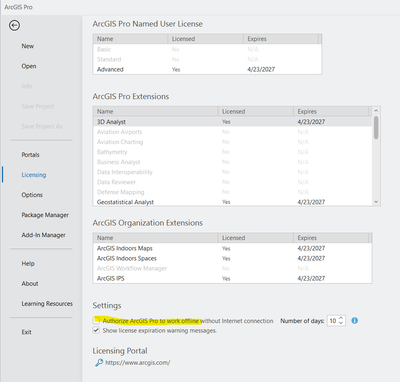
Task: Select Open in the sidebar
Action: click(x=29, y=66)
